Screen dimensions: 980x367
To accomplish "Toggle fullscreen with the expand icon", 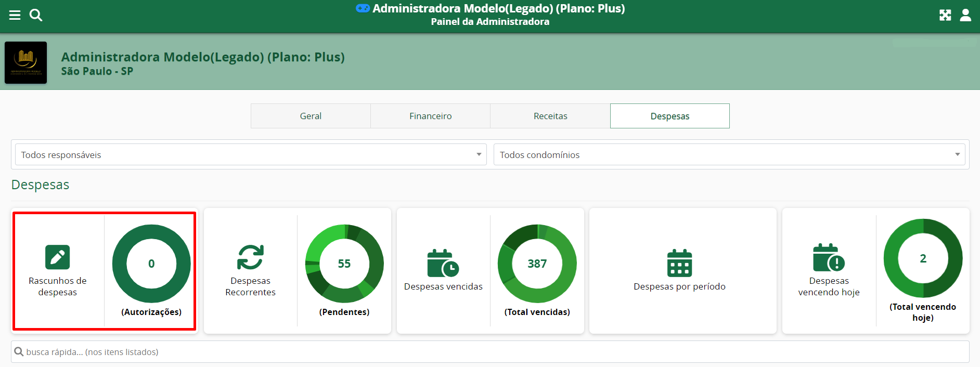I will (945, 15).
